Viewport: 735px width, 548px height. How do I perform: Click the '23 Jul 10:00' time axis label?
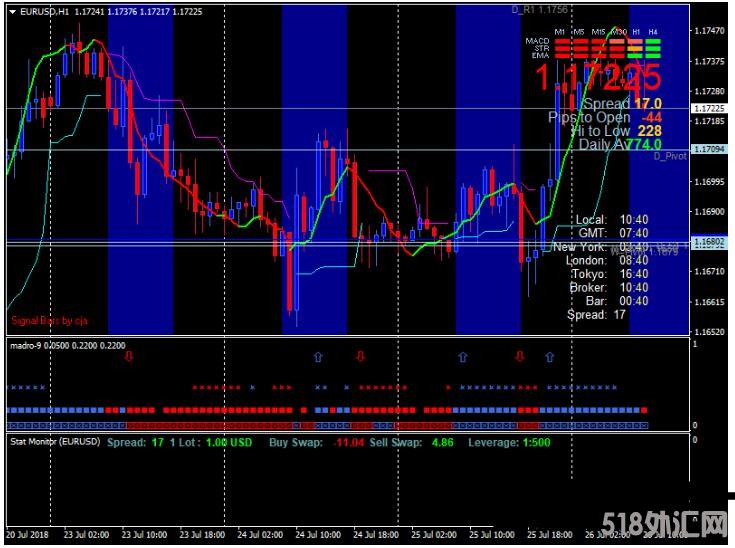pos(144,534)
